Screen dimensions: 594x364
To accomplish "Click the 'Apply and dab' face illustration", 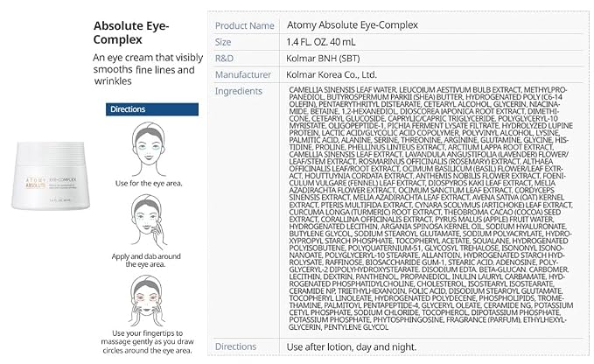I will (148, 222).
